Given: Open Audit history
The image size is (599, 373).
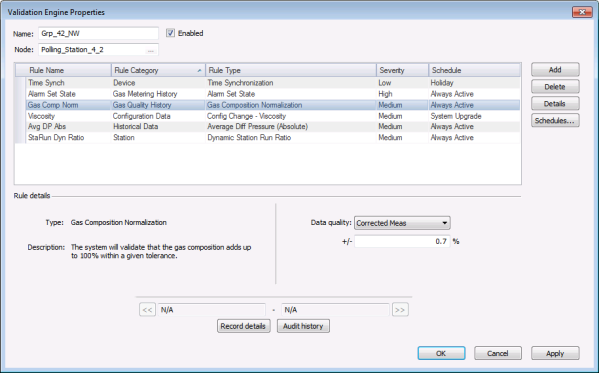Looking at the screenshot, I should 303,326.
